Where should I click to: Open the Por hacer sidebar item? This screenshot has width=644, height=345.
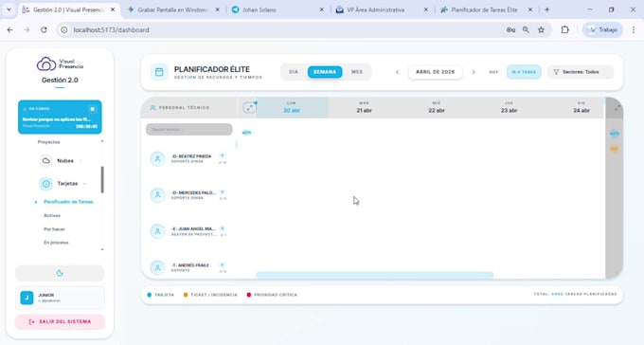[x=54, y=229]
